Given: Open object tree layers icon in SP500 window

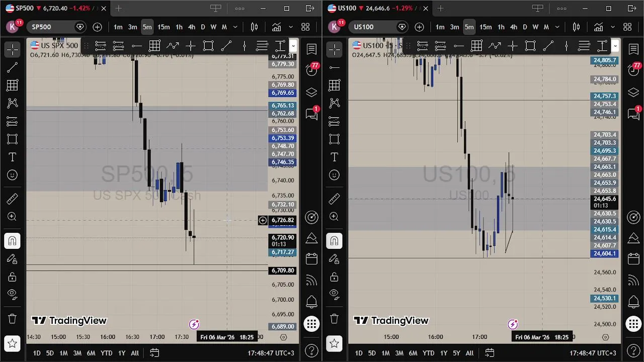Looking at the screenshot, I should (x=311, y=92).
